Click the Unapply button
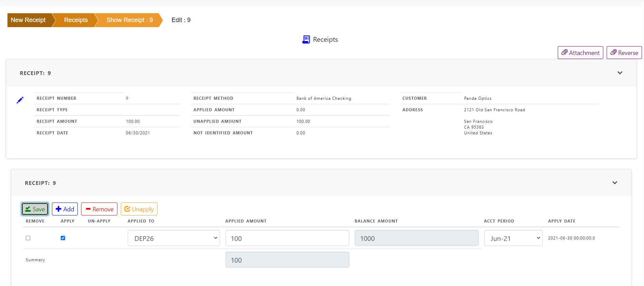 tap(139, 209)
